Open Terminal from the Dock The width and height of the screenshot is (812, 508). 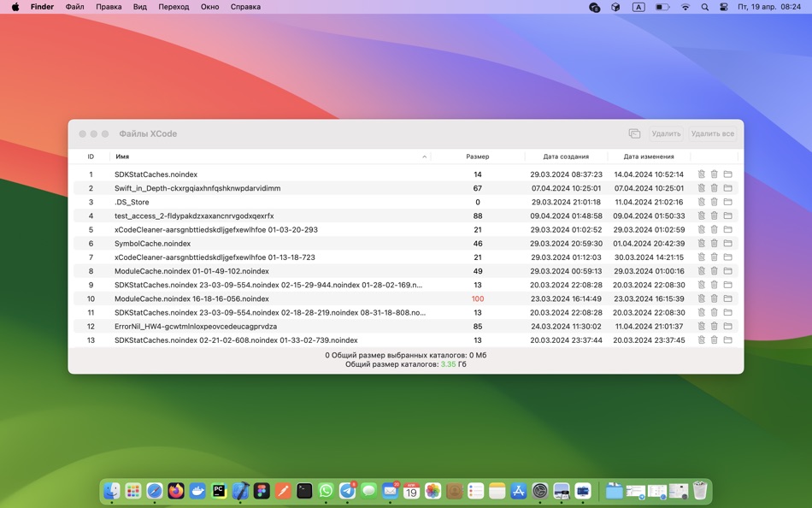(x=304, y=490)
